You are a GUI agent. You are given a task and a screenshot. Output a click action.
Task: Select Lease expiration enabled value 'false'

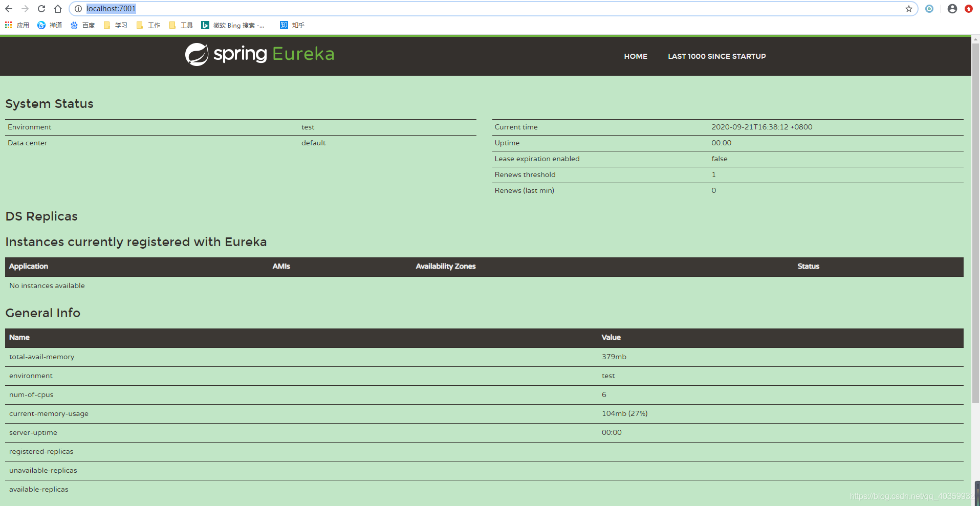coord(719,159)
